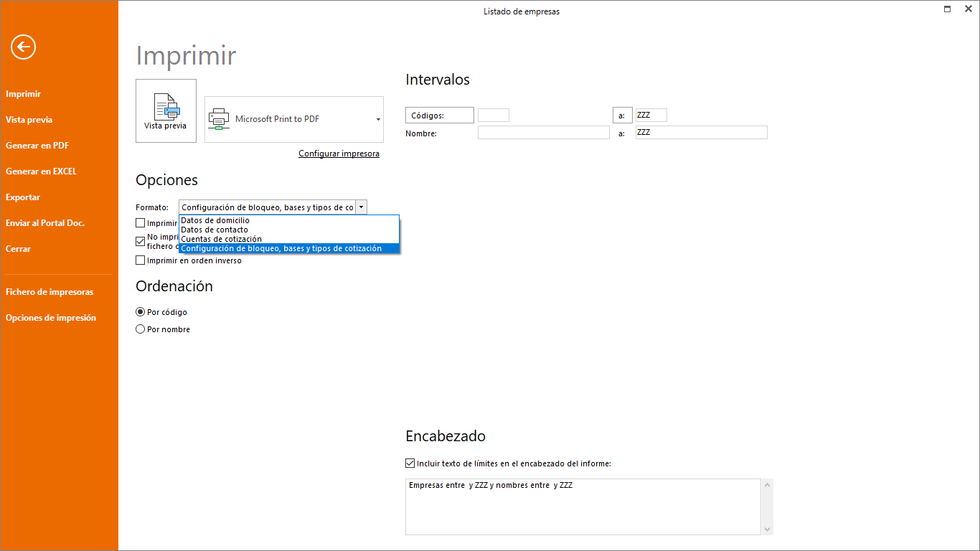Choose Generar en EXCEL sidebar item

(41, 171)
